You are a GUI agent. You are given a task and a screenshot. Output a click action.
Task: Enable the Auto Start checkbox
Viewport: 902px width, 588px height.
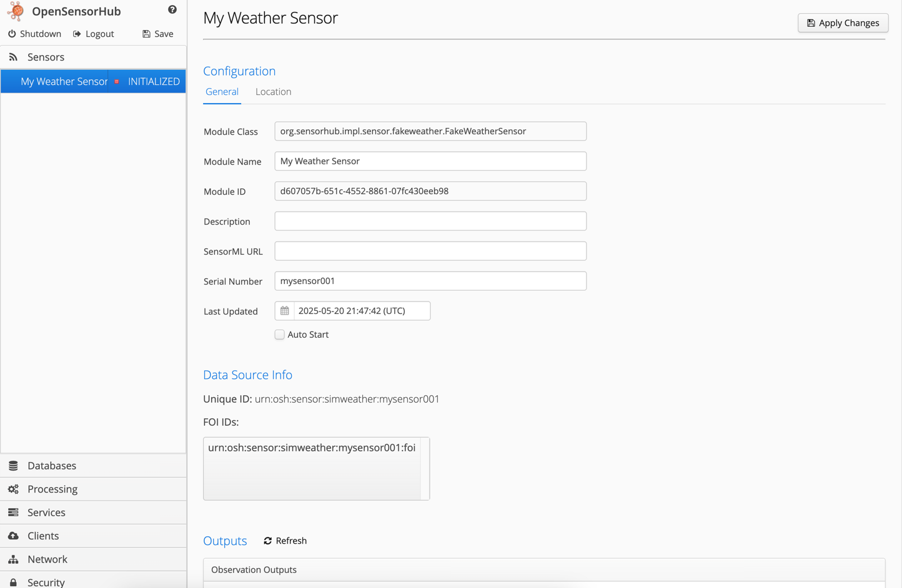[x=279, y=334]
